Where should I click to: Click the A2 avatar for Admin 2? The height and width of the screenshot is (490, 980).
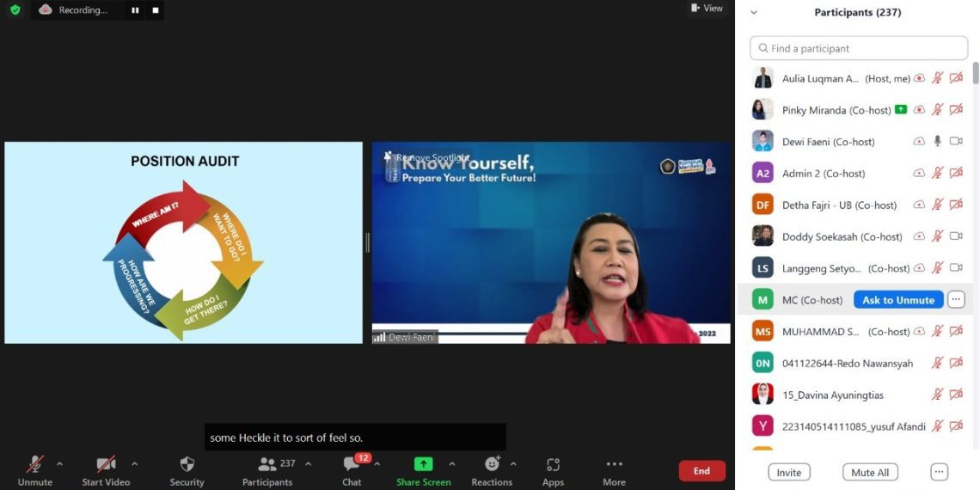coord(763,173)
